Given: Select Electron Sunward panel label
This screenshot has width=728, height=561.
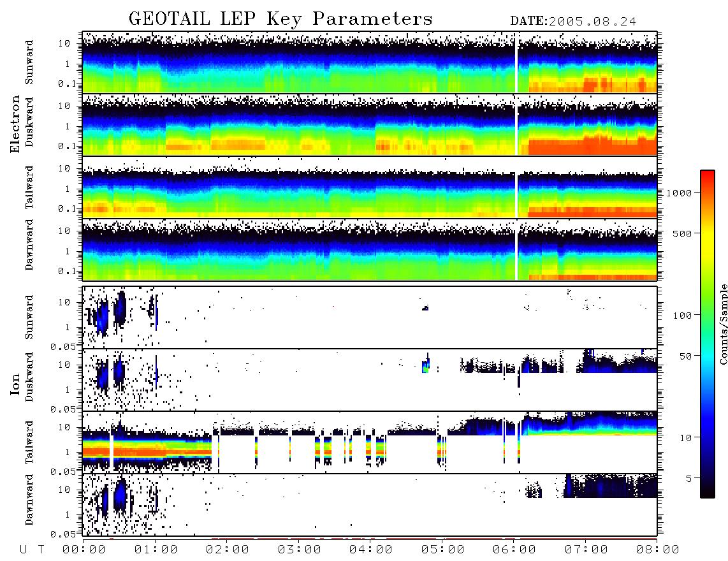Looking at the screenshot, I should (29, 62).
